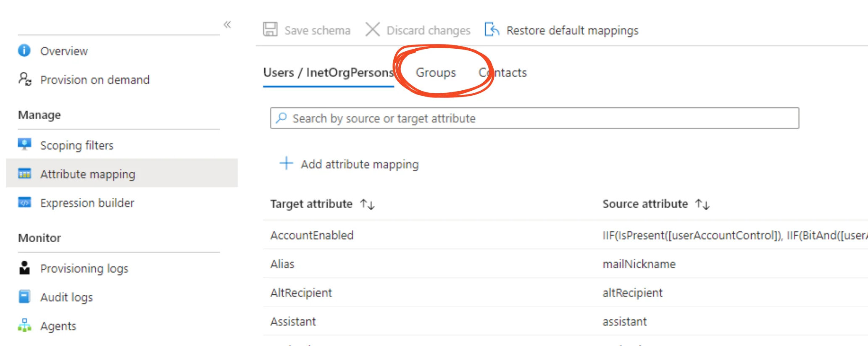Image resolution: width=868 pixels, height=346 pixels.
Task: Switch to the Groups tab
Action: (436, 73)
